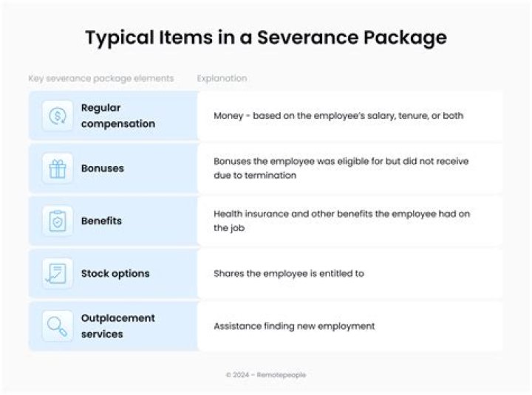Screen dimensions: 532x395
Task: Click the clipboard shield Benefits icon
Action: click(x=58, y=221)
